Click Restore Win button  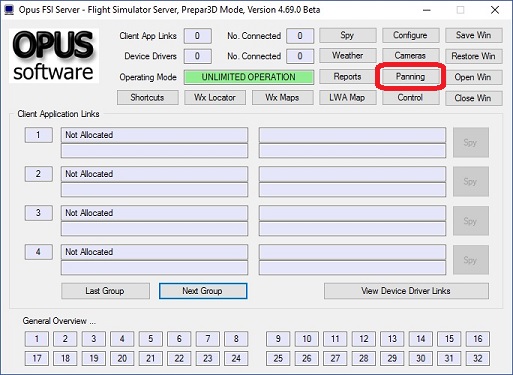473,56
